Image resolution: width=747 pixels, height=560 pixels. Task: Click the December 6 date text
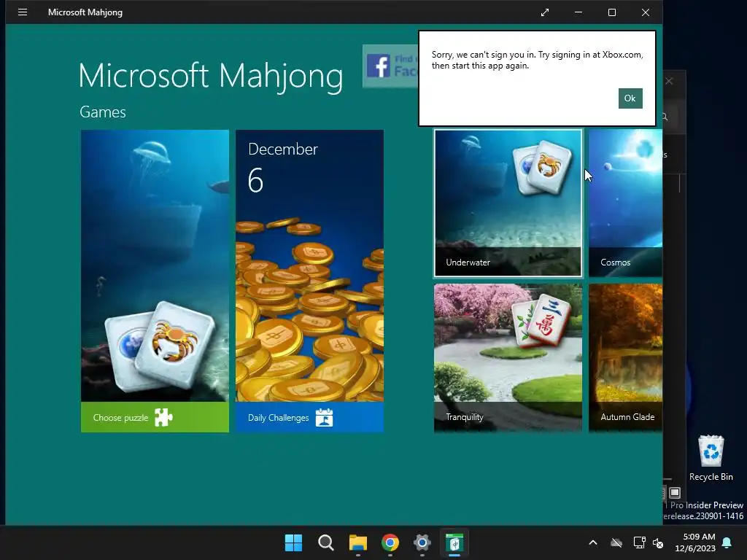pyautogui.click(x=282, y=168)
